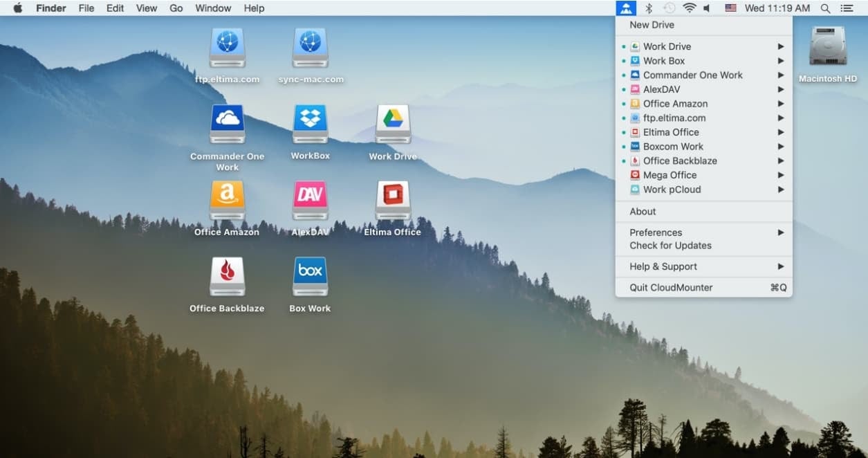Open the US flag input source menu
Image resolution: width=868 pixels, height=458 pixels.
pyautogui.click(x=730, y=8)
